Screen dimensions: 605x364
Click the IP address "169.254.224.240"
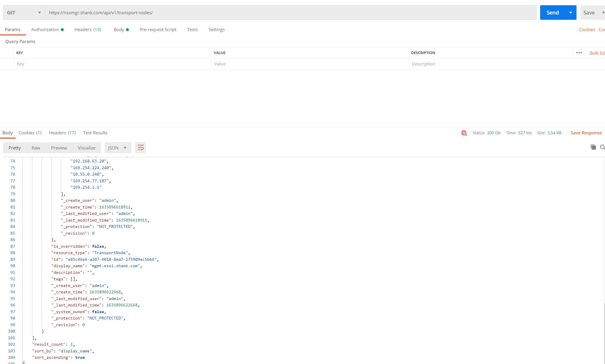[x=91, y=168]
